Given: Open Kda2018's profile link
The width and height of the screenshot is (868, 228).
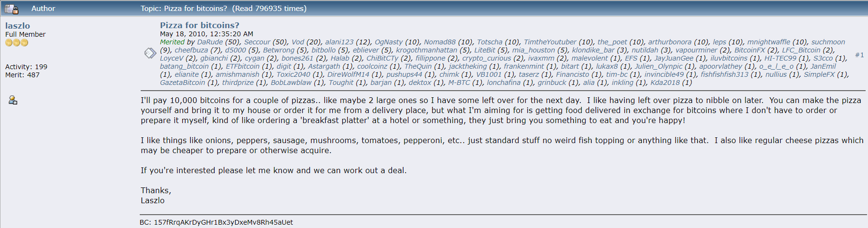Looking at the screenshot, I should 665,83.
